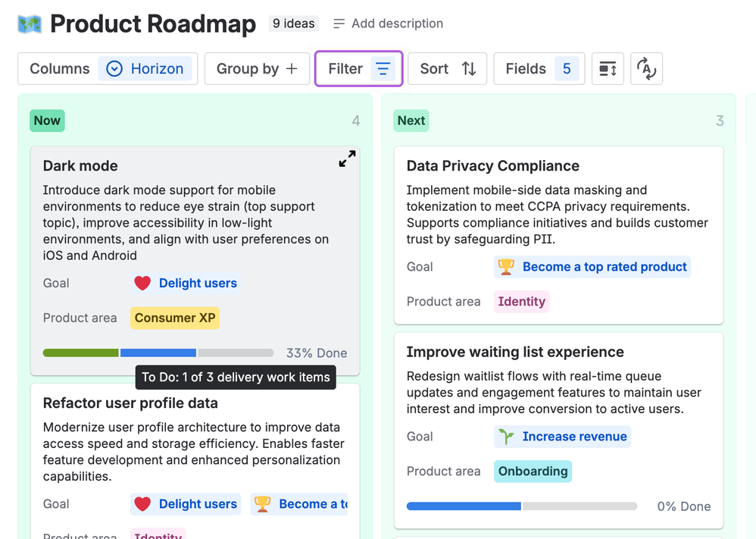Click the row height toolbar icon
The image size is (756, 539).
tap(608, 69)
